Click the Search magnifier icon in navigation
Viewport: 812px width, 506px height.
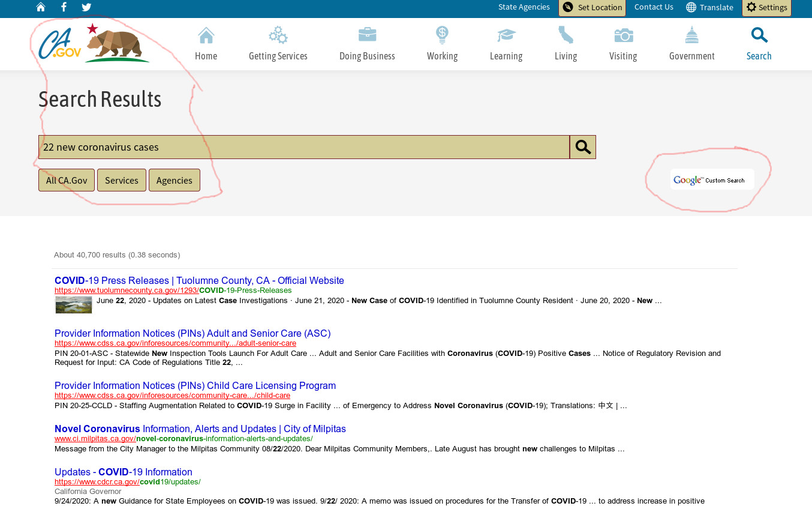pyautogui.click(x=759, y=35)
